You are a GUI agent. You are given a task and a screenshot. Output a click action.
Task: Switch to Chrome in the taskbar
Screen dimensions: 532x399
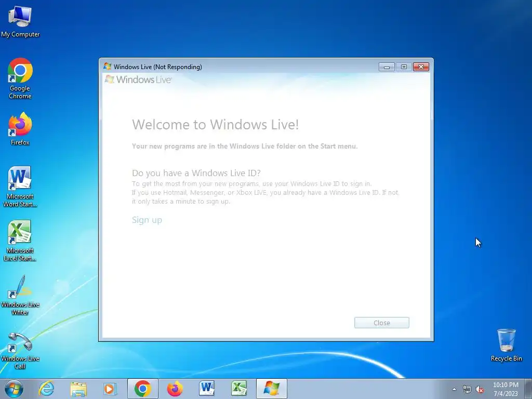[143, 389]
